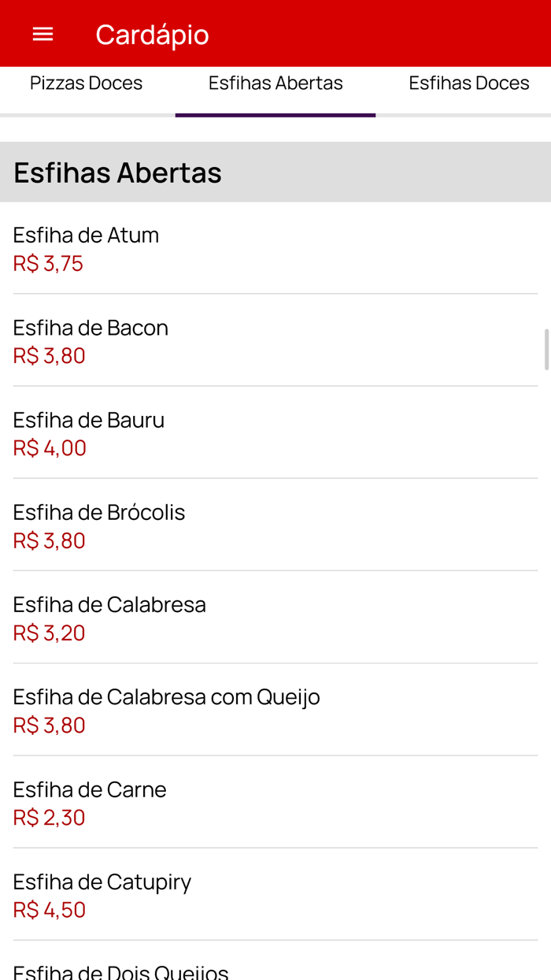The width and height of the screenshot is (551, 980).
Task: Open the Esfiha de Bauru menu entry
Action: click(88, 419)
